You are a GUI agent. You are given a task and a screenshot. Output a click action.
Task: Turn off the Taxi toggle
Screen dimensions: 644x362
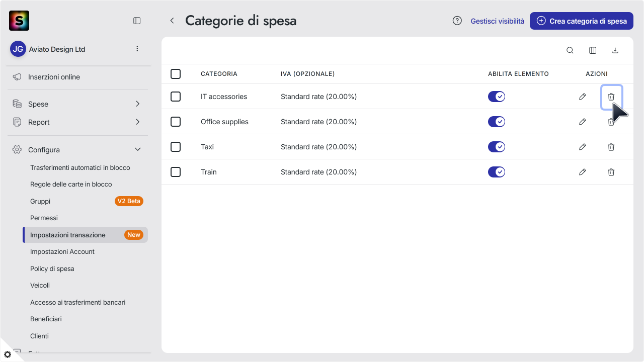[x=497, y=147]
